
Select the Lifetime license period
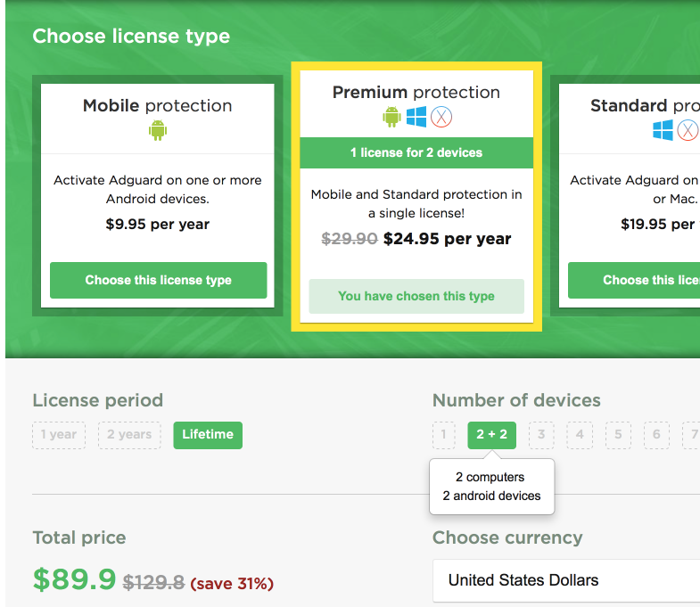[208, 435]
